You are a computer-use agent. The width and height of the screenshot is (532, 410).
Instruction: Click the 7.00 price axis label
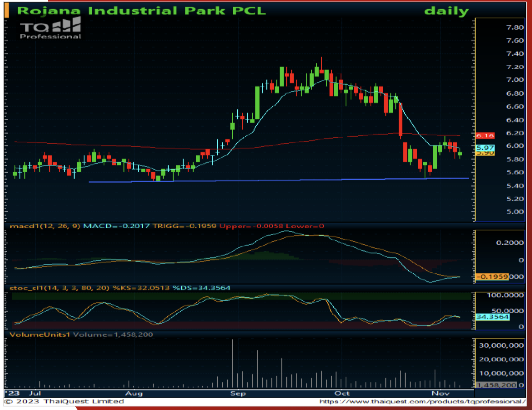tap(515, 80)
